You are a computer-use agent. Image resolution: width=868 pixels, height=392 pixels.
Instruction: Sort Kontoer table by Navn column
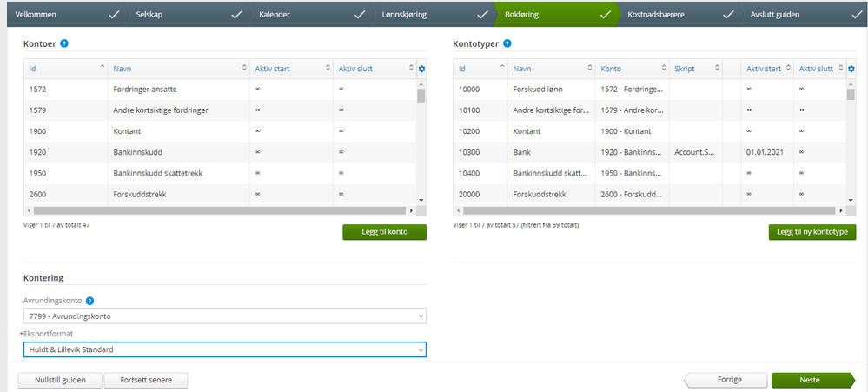click(178, 69)
